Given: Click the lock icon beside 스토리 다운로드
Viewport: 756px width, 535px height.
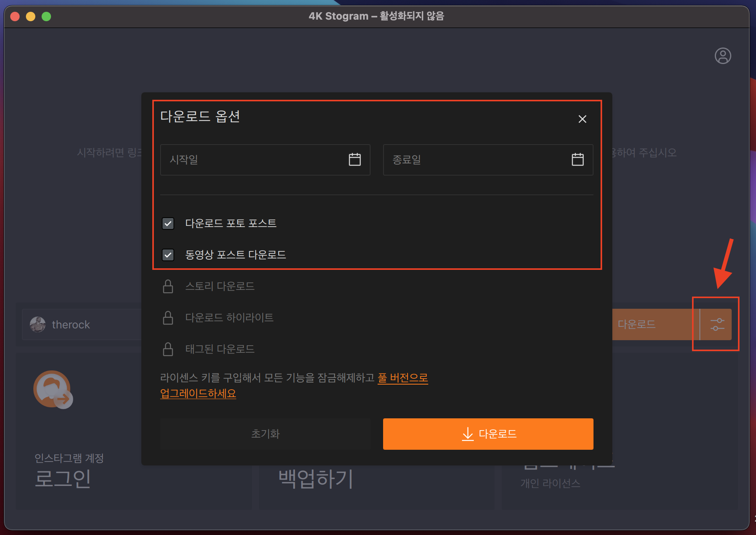Looking at the screenshot, I should tap(168, 286).
